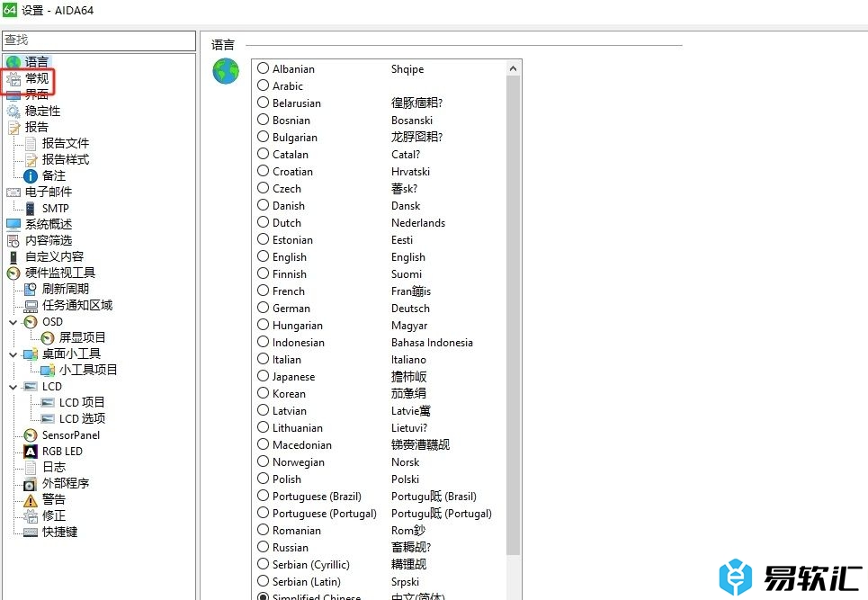Click the 系统概述 monitor icon

tap(13, 224)
